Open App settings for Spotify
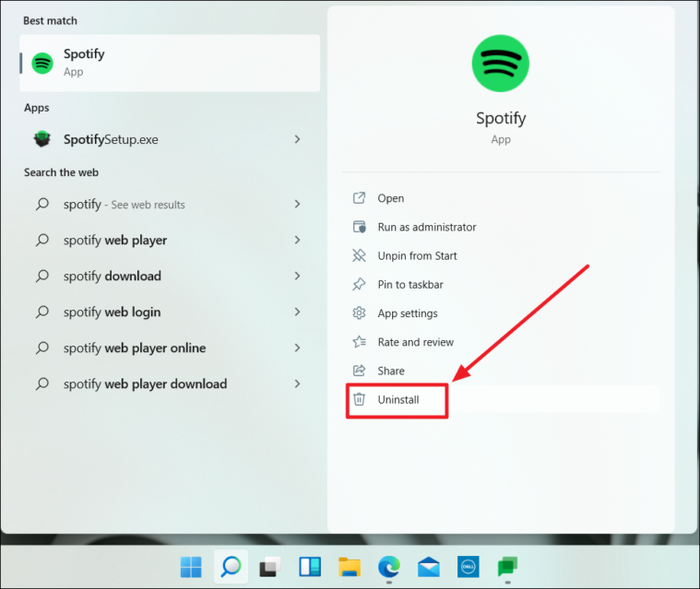Image resolution: width=700 pixels, height=589 pixels. pos(503,313)
